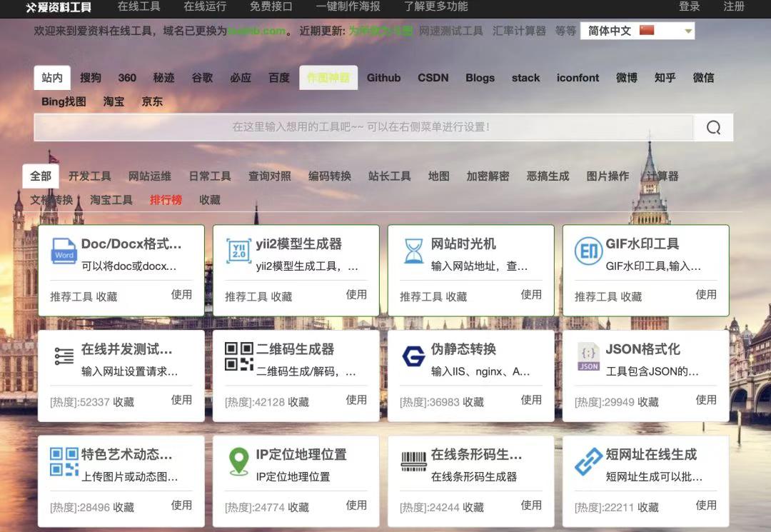771x532 pixels.
Task: Click the search magnifier icon
Action: (713, 127)
